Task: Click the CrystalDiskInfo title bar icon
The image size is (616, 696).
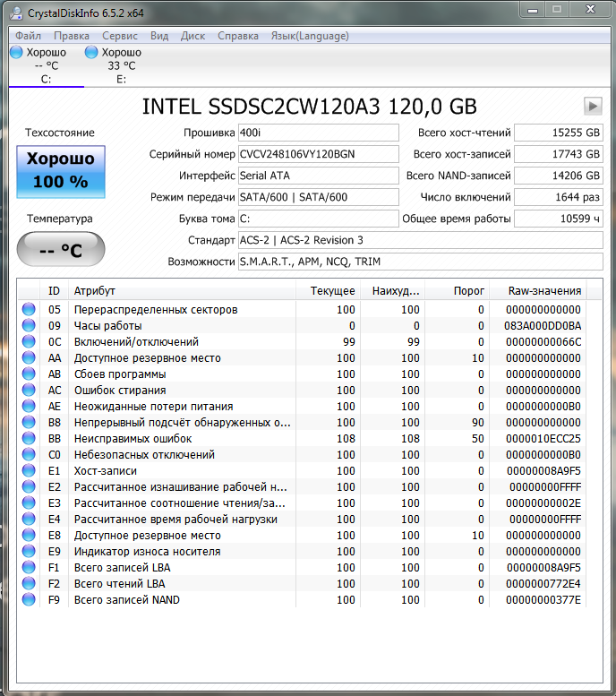Action: point(16,13)
